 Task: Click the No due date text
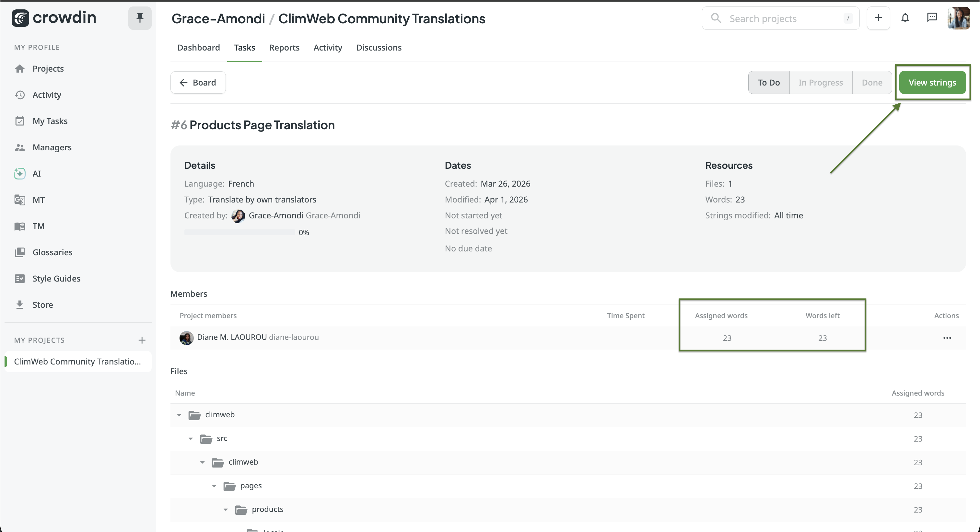pos(468,249)
